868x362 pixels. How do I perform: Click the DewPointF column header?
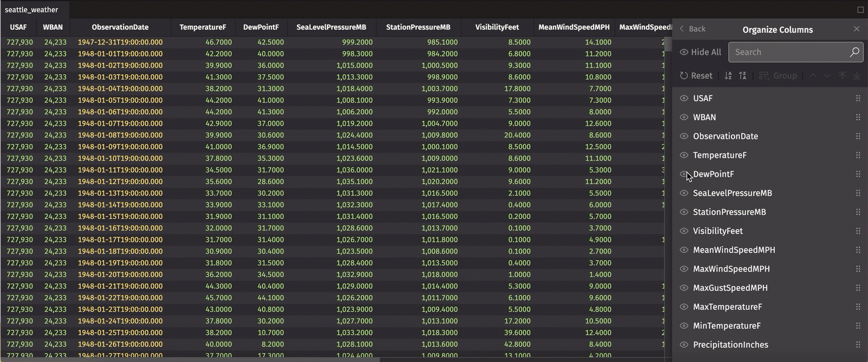(261, 28)
